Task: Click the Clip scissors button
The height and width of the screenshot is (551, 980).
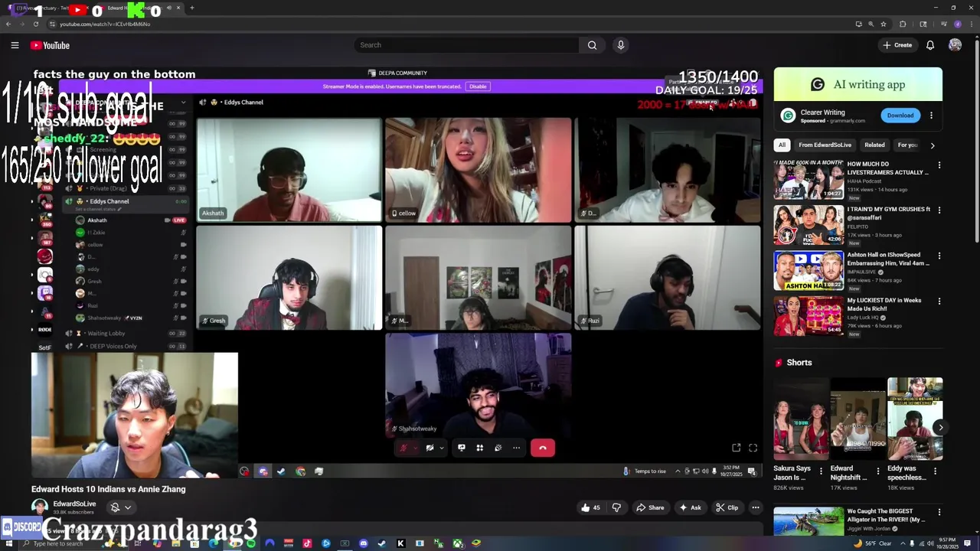Action: tap(727, 507)
